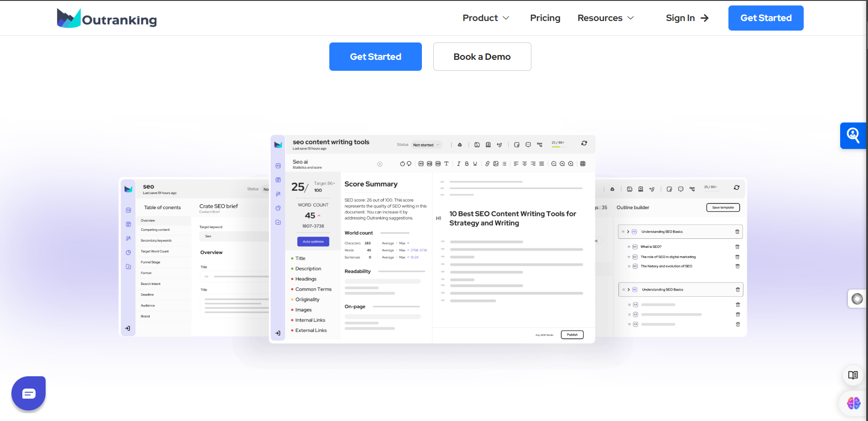Click the refresh icon in the Outline builder panel
The height and width of the screenshot is (421, 868).
(737, 188)
